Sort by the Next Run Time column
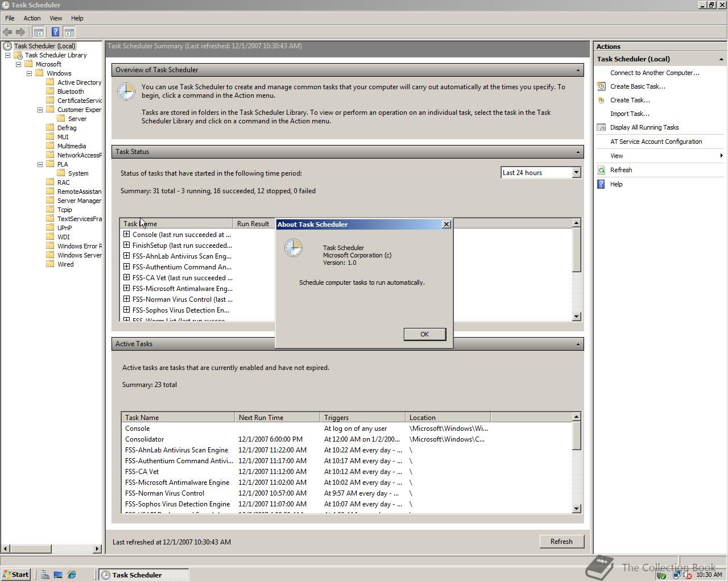The height and width of the screenshot is (582, 728). [x=278, y=417]
